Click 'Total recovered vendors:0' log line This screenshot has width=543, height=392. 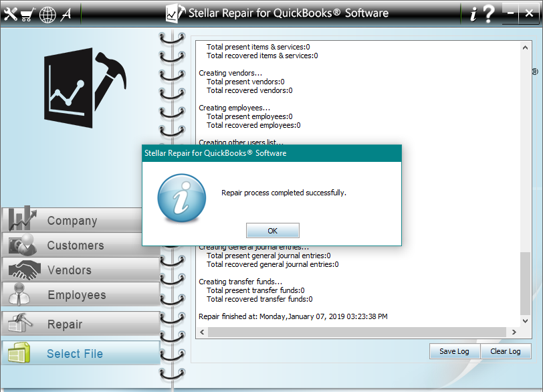[249, 90]
